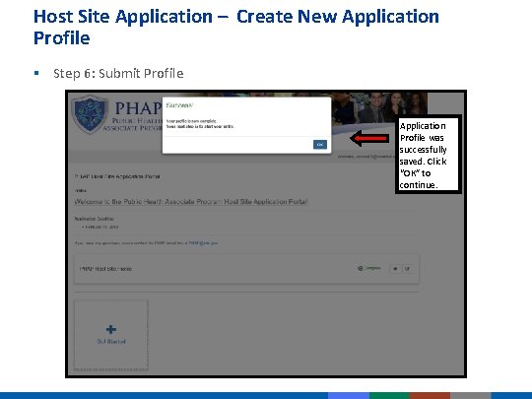Click the Application Deadline label
Viewport: 532px width, 399px height.
click(94, 219)
